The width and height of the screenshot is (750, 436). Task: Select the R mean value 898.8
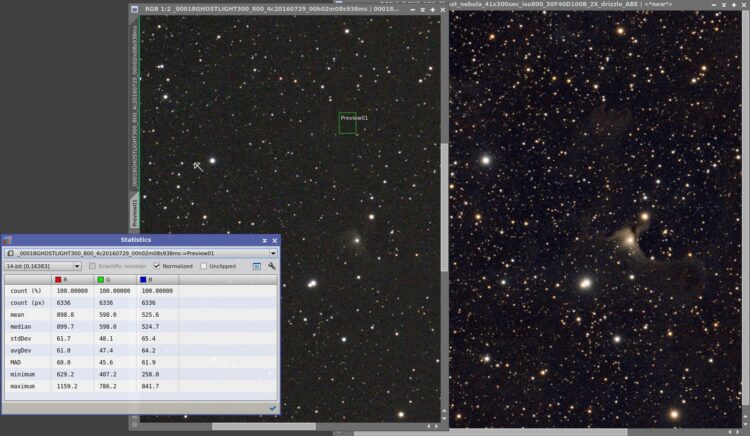click(x=65, y=315)
